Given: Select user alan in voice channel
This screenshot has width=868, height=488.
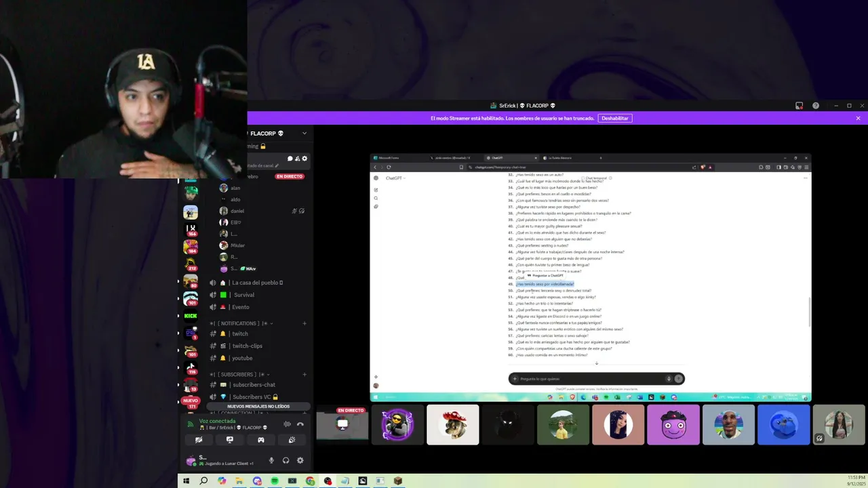Looking at the screenshot, I should coord(235,188).
